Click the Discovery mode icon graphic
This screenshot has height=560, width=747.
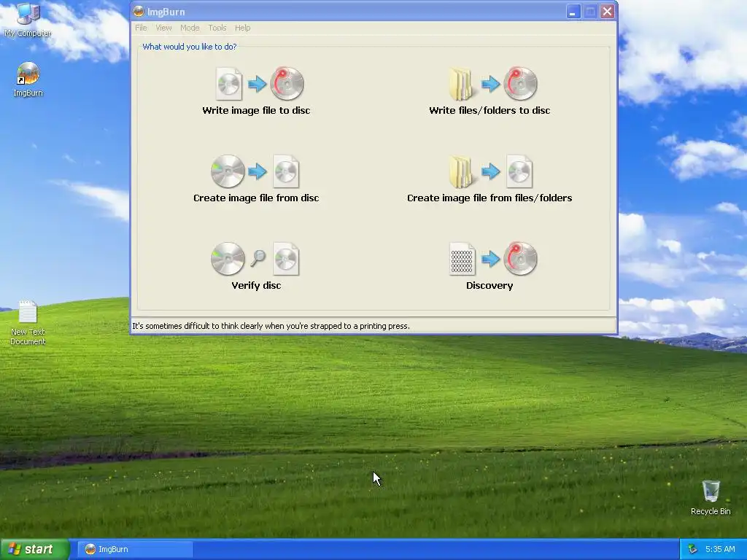(x=493, y=259)
